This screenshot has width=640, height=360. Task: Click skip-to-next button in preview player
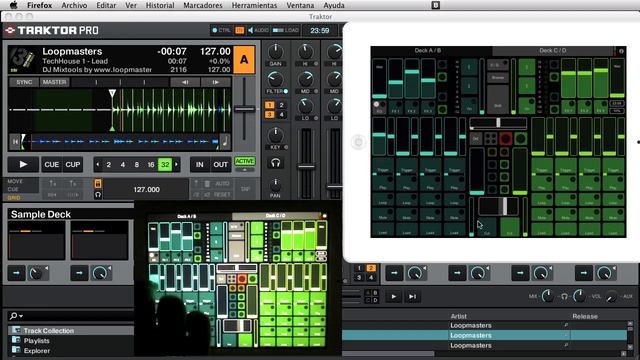[412, 296]
